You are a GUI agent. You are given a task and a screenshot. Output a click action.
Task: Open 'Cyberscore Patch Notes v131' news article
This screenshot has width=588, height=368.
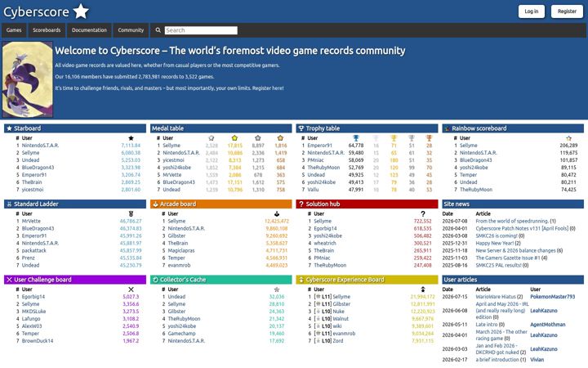point(522,228)
